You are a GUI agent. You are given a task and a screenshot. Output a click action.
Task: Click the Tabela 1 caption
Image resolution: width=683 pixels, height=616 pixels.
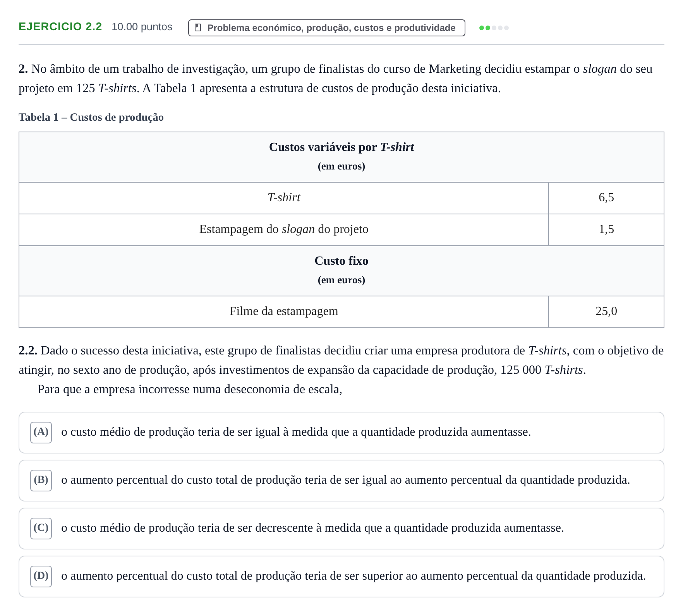tap(91, 117)
